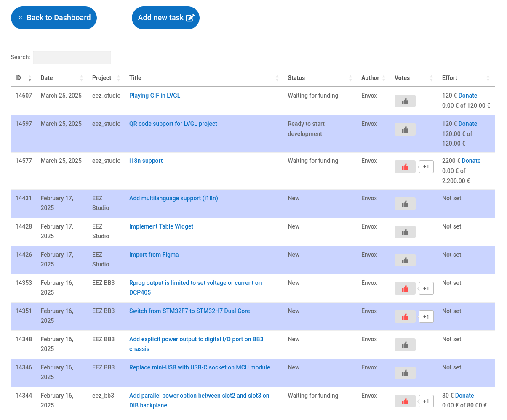Click +1 vote count on i18n support
This screenshot has width=507, height=420.
426,167
